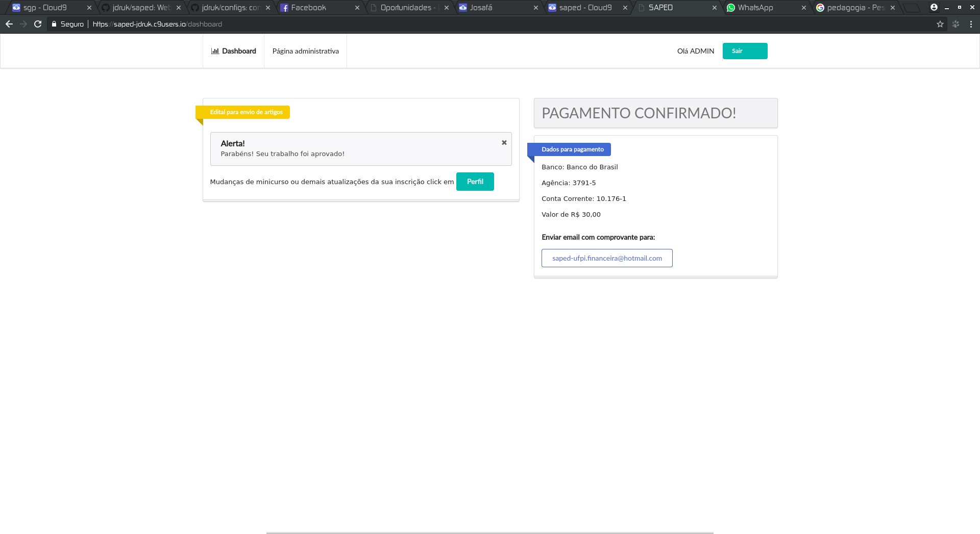The height and width of the screenshot is (534, 980).
Task: Click the Parabéns! Seu trabalho foi aprovado! message
Action: tap(283, 154)
